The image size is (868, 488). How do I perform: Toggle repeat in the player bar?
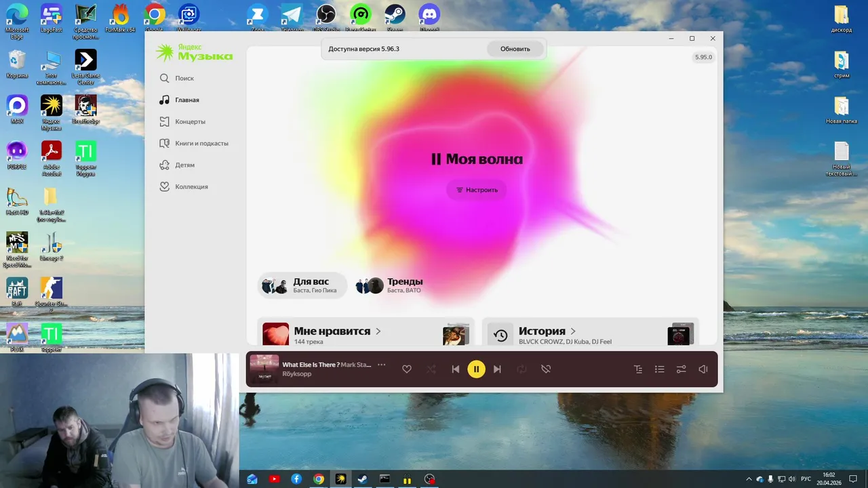[521, 369]
